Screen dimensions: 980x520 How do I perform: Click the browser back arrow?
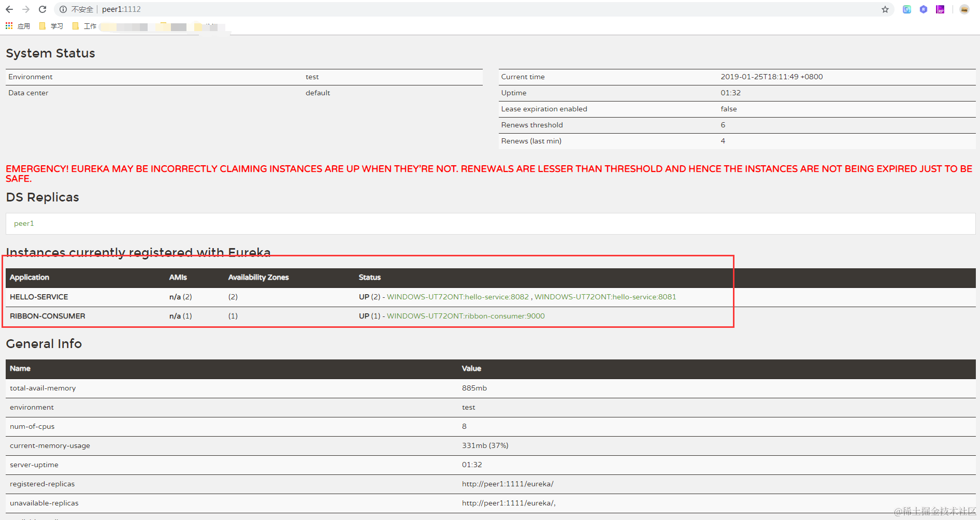9,9
